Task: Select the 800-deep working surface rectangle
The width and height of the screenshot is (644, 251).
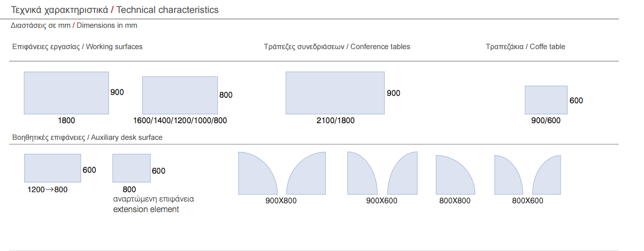Action: coord(180,95)
